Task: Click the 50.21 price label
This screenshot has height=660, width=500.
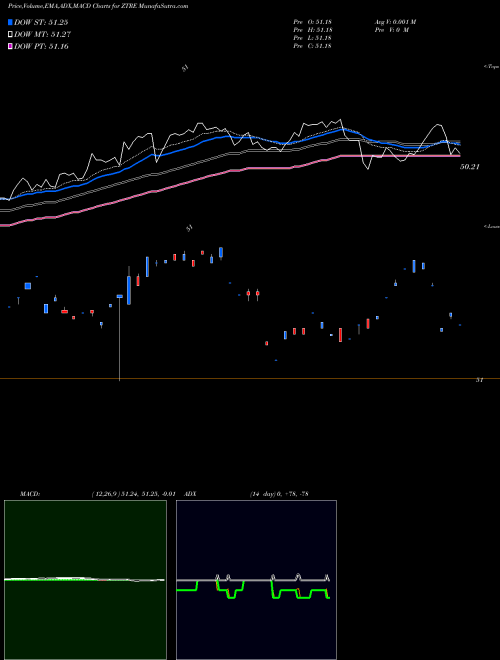Action: coord(470,167)
